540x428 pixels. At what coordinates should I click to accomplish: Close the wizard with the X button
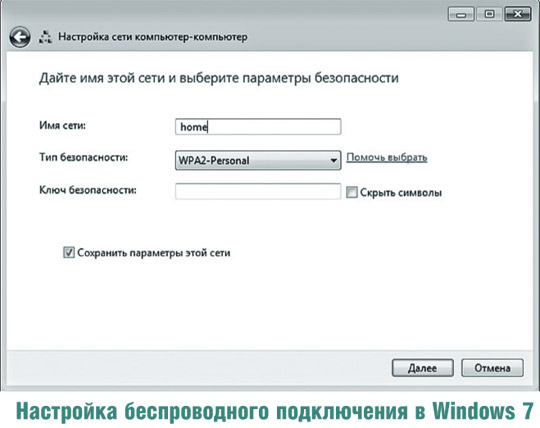pyautogui.click(x=518, y=14)
